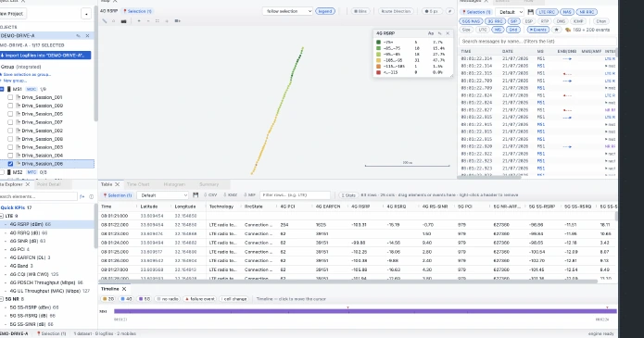This screenshot has width=644, height=338.
Task: Open the follow selection dropdown
Action: [x=287, y=11]
